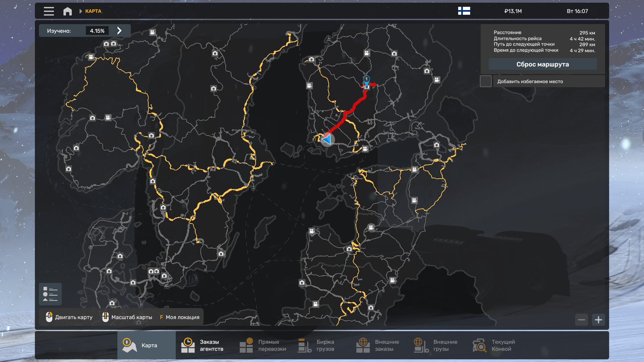Click the Finland flag icon
This screenshot has width=644, height=362.
tap(464, 11)
